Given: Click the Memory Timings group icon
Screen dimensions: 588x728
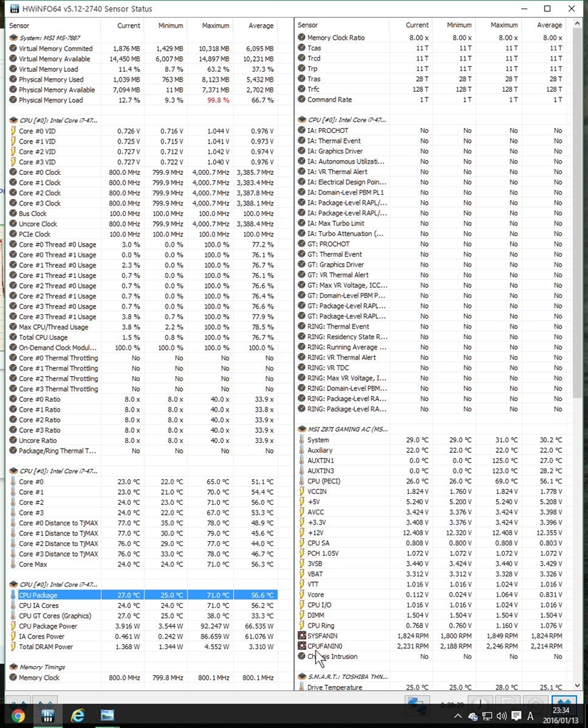Looking at the screenshot, I should pyautogui.click(x=14, y=667).
